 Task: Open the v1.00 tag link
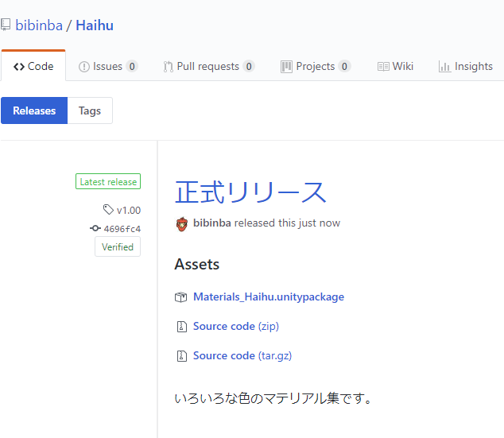pyautogui.click(x=129, y=210)
